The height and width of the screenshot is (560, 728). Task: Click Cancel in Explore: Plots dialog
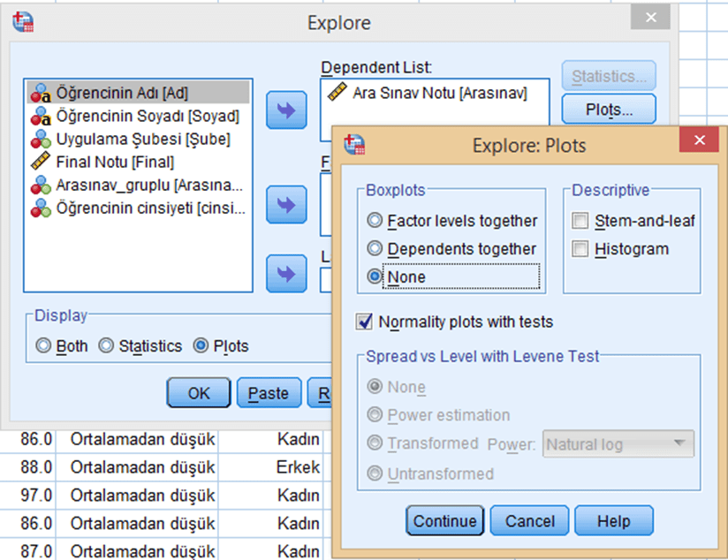(528, 521)
